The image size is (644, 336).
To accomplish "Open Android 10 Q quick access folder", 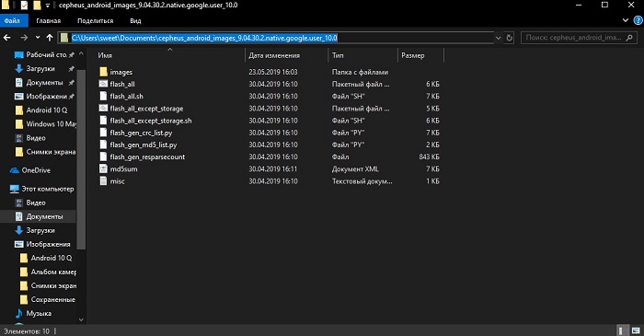I will [x=46, y=110].
